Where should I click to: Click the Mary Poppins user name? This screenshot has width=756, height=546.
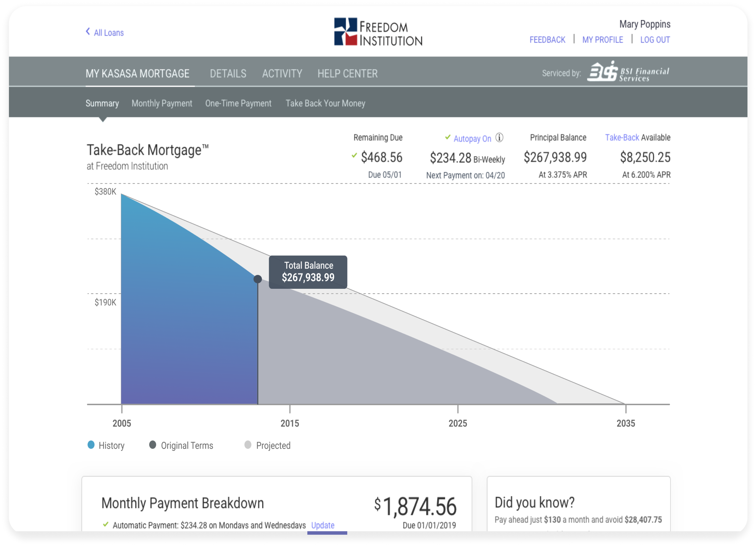[645, 24]
